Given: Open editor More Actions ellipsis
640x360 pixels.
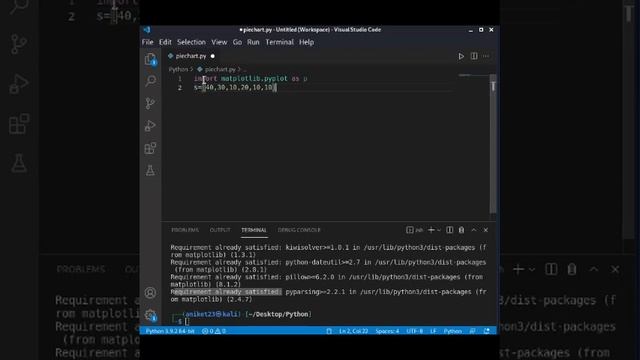Looking at the screenshot, I should 486,56.
